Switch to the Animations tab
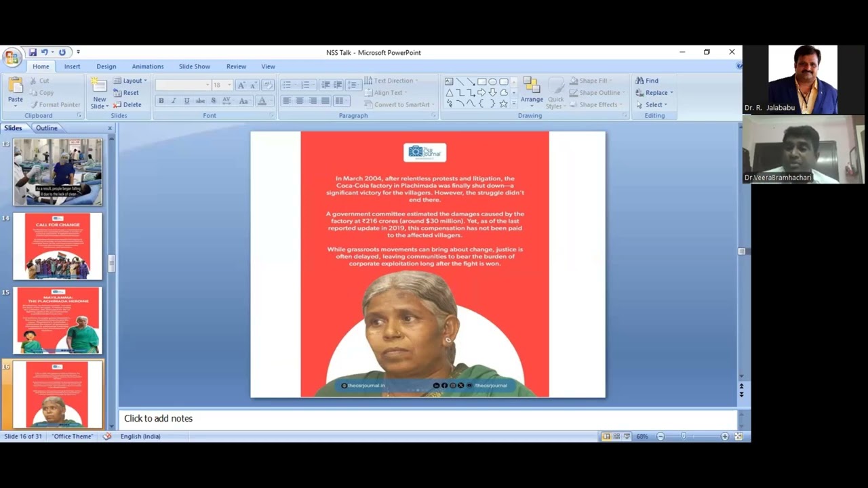 pos(148,66)
